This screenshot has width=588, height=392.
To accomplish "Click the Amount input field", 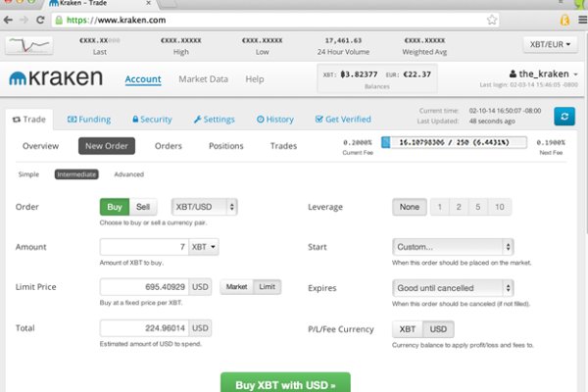I will pos(144,247).
